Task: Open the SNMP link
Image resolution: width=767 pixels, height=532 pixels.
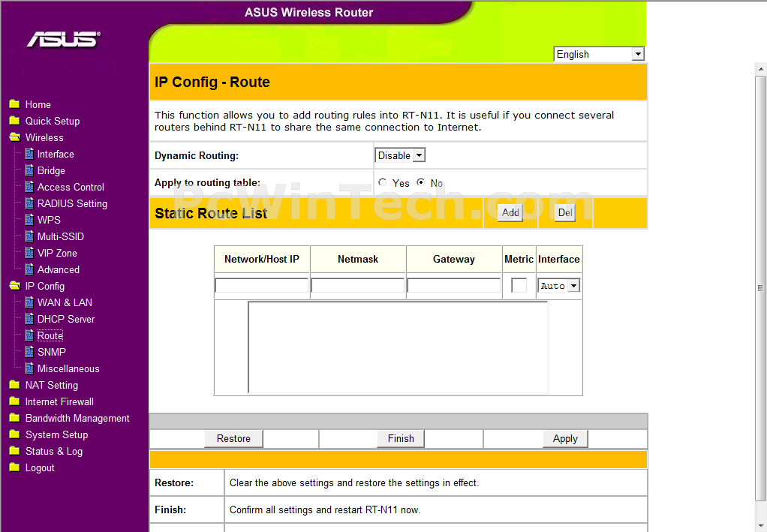Action: (x=51, y=352)
